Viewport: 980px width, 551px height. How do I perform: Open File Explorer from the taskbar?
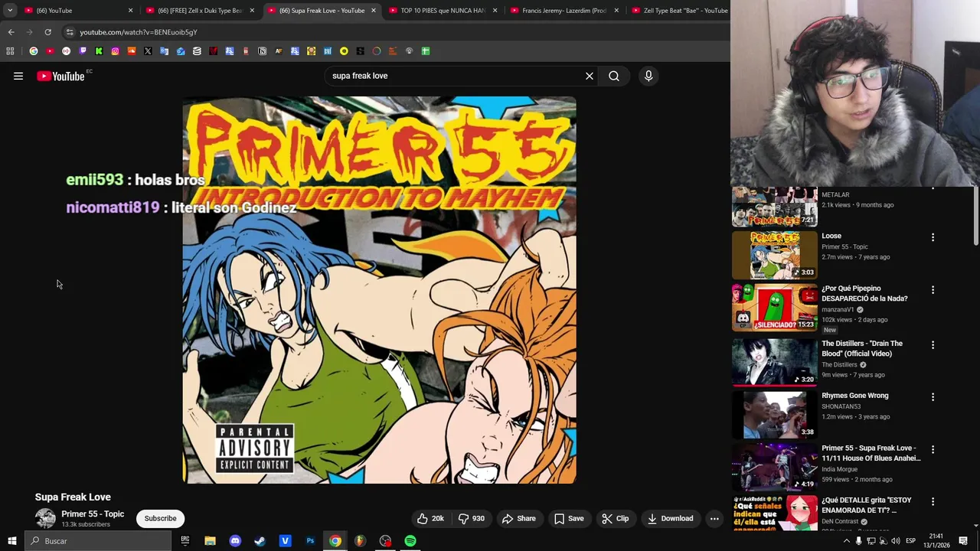(210, 541)
